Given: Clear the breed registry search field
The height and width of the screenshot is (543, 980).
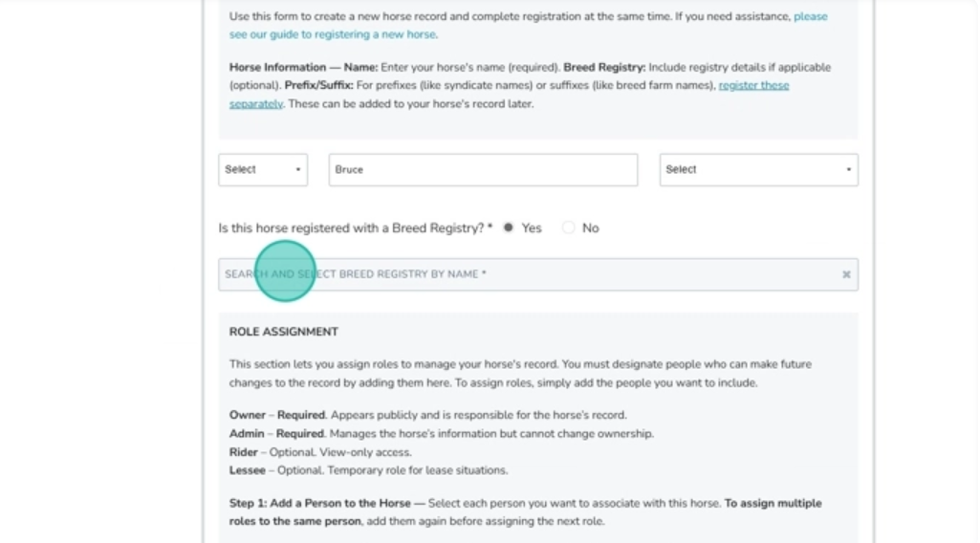Looking at the screenshot, I should (846, 274).
